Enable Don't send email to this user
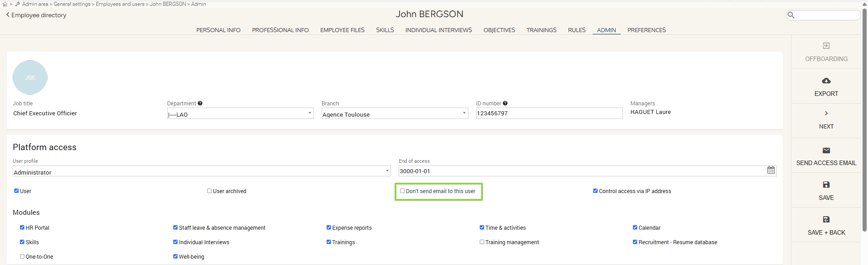Screen dimensions: 868x265 (402, 191)
